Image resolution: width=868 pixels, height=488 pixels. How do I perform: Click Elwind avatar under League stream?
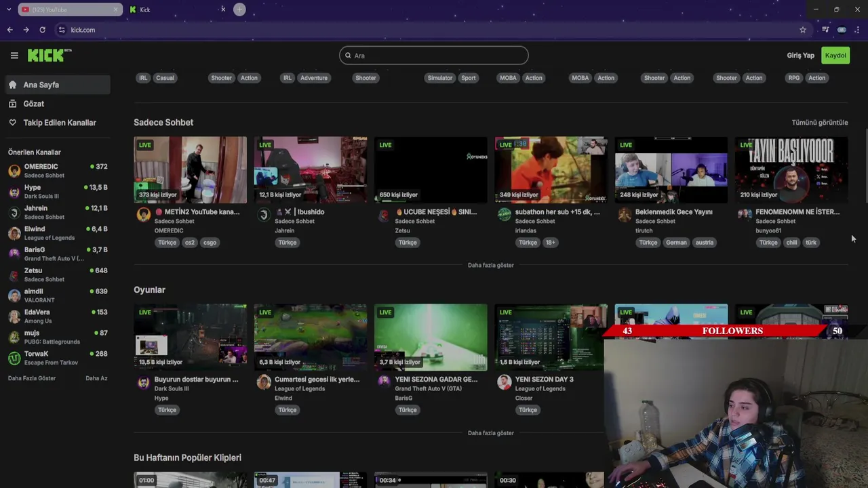click(x=264, y=383)
